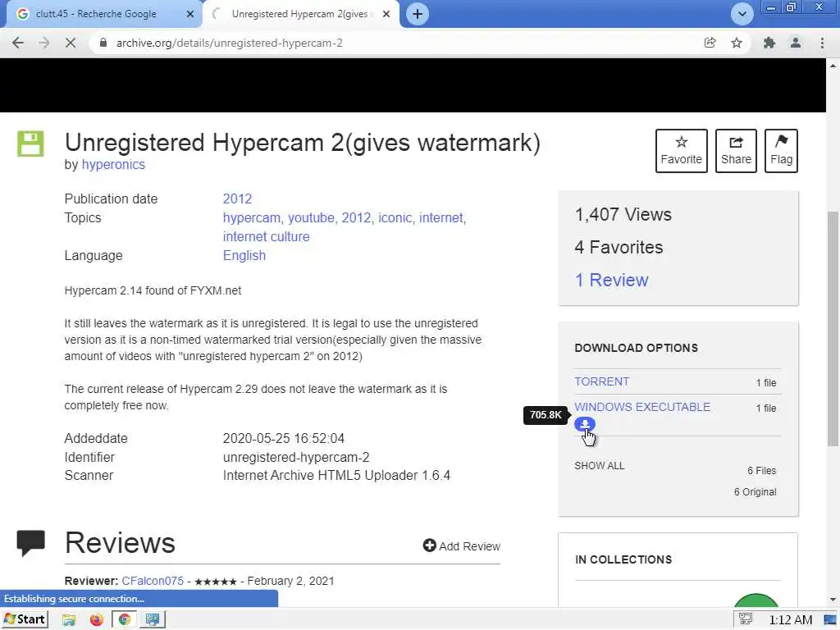
Task: Click the identifier value unregistered-hypercam-2
Action: [296, 457]
